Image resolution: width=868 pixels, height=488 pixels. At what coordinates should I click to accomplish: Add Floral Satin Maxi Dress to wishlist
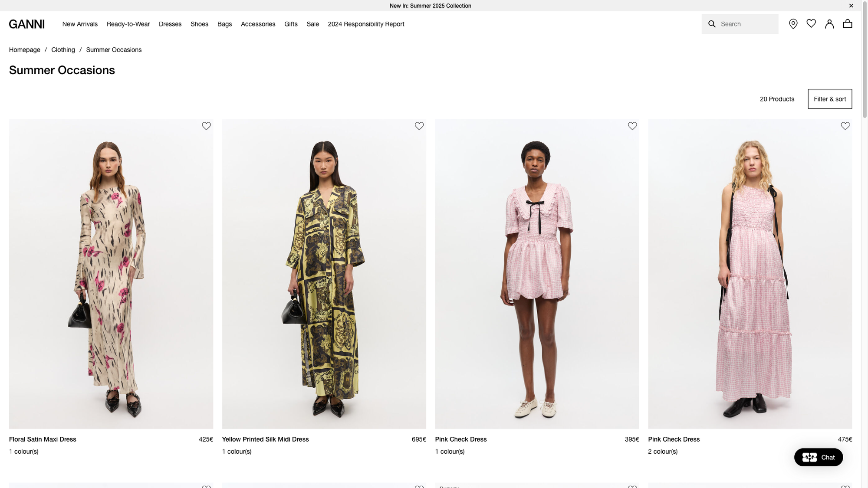tap(206, 126)
